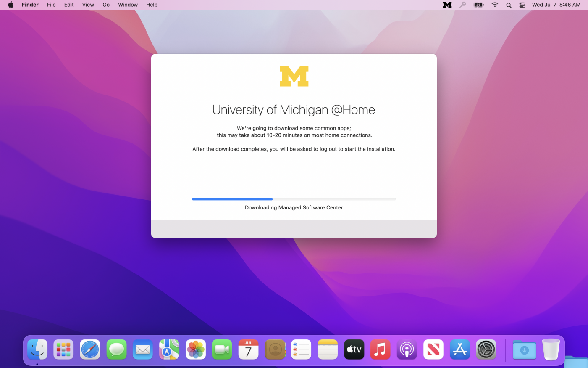This screenshot has width=588, height=368.
Task: Launch Notes from the Dock
Action: tap(328, 349)
